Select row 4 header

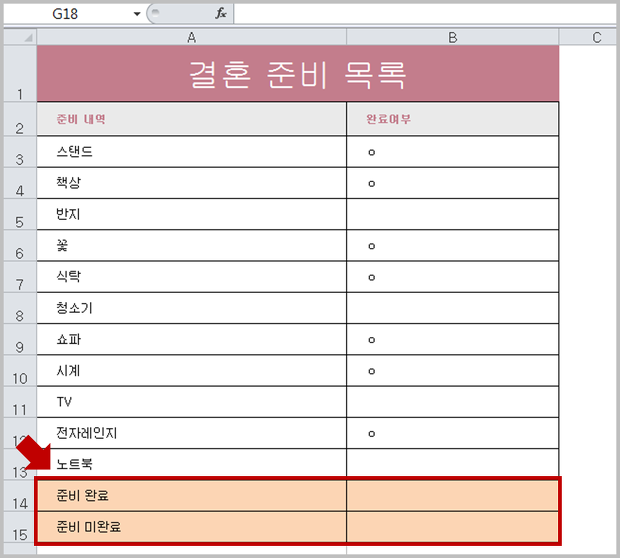click(x=20, y=183)
